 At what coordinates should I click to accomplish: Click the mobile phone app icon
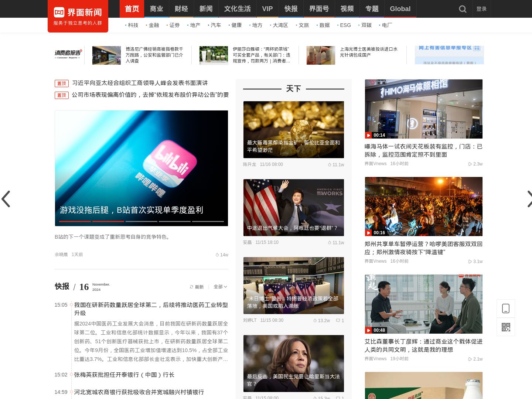506,308
